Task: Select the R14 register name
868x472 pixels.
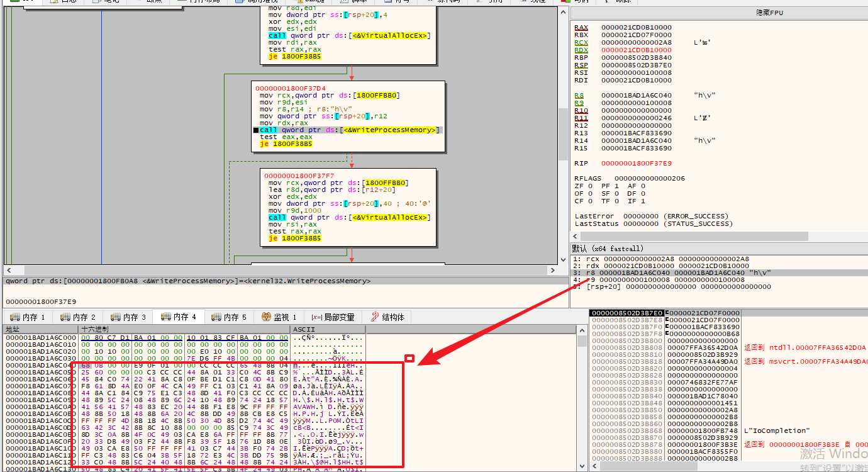Action: (x=581, y=141)
